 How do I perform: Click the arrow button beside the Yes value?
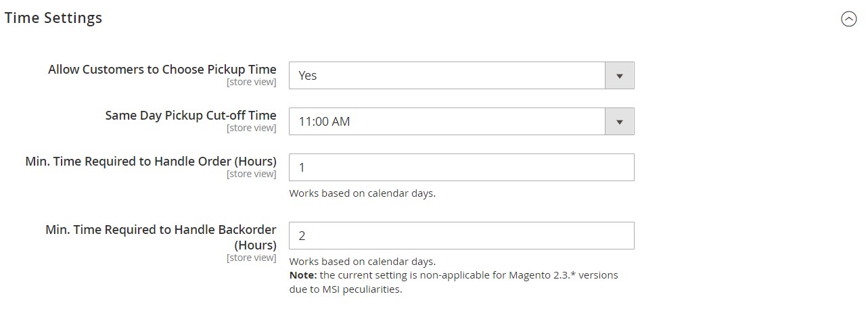click(x=619, y=76)
